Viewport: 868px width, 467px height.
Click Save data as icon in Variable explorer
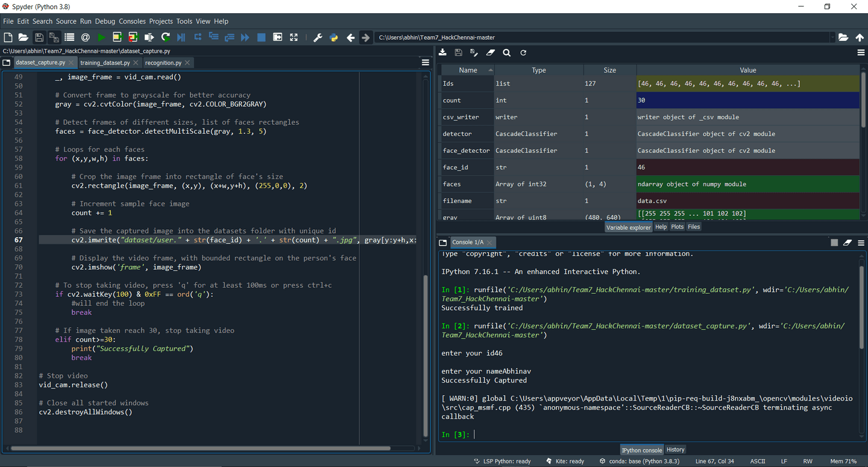[474, 52]
